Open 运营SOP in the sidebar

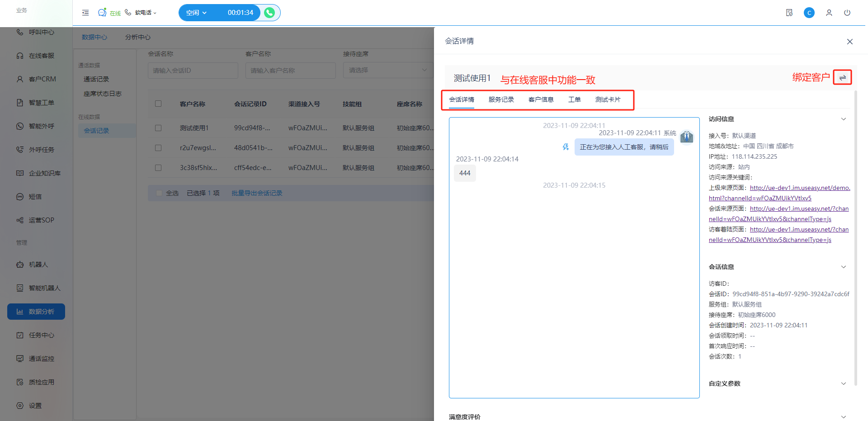click(x=36, y=220)
